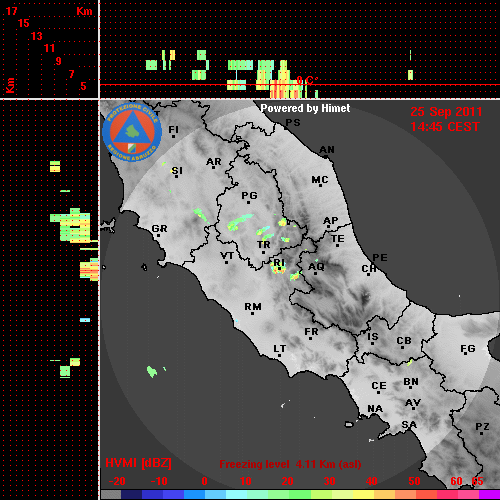Click the '60' value on dBZ scale
The image size is (500, 500).
tap(456, 481)
